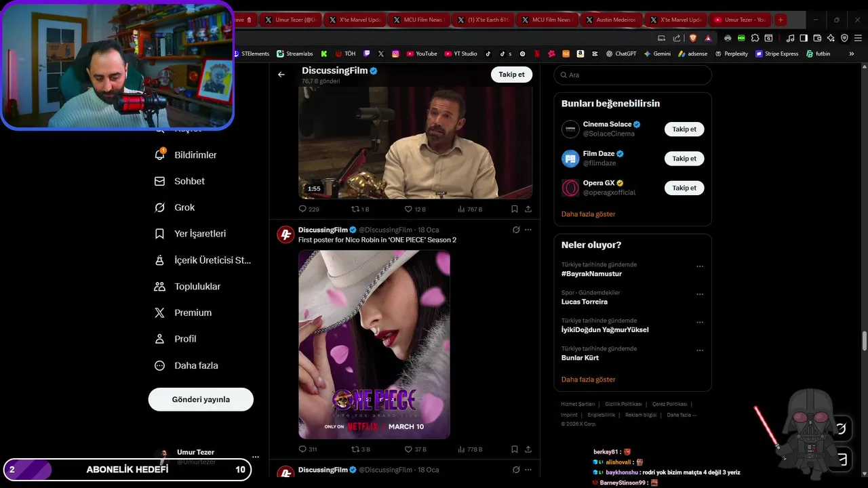Screen dimensions: 868x488
Task: Open the Gemini bookmark
Action: click(657, 54)
